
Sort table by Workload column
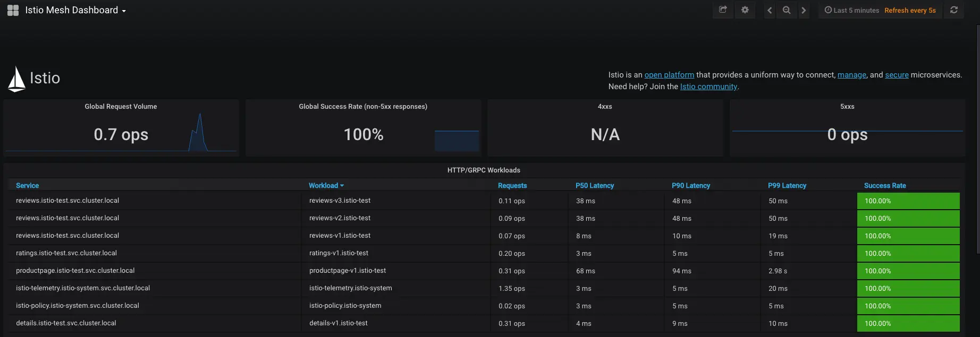pyautogui.click(x=326, y=186)
